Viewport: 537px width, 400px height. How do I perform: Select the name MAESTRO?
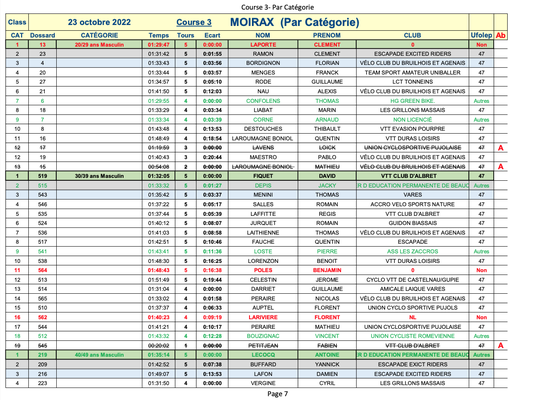(263, 157)
